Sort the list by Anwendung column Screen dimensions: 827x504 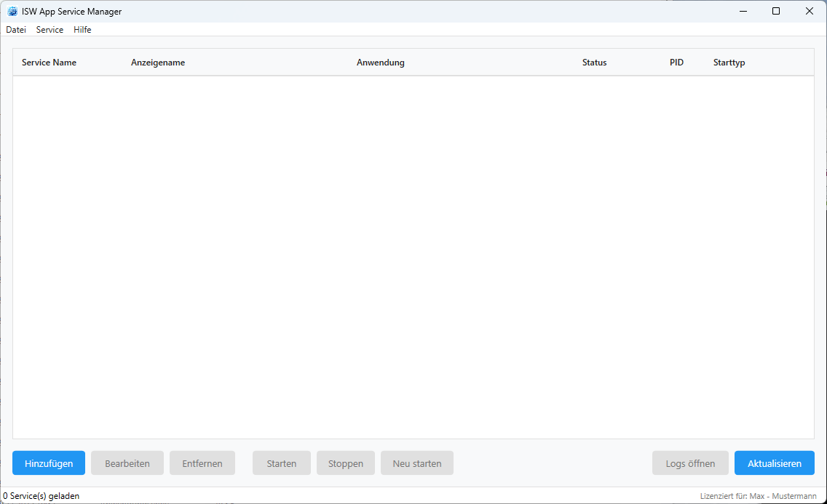(380, 63)
